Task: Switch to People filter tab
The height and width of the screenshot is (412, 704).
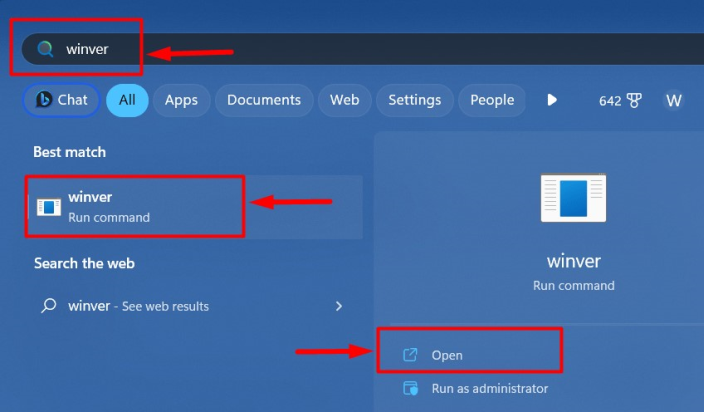Action: (x=492, y=100)
